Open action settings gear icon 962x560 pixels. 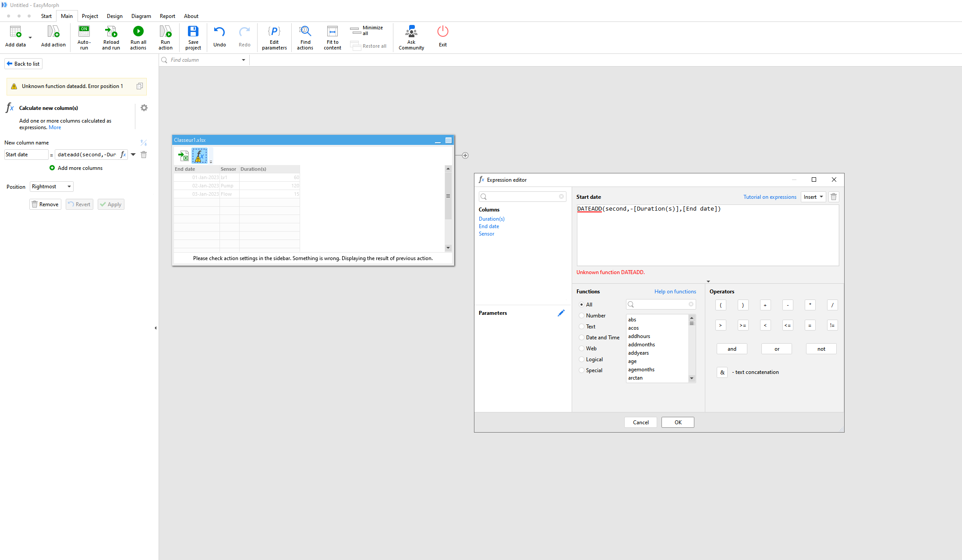144,108
